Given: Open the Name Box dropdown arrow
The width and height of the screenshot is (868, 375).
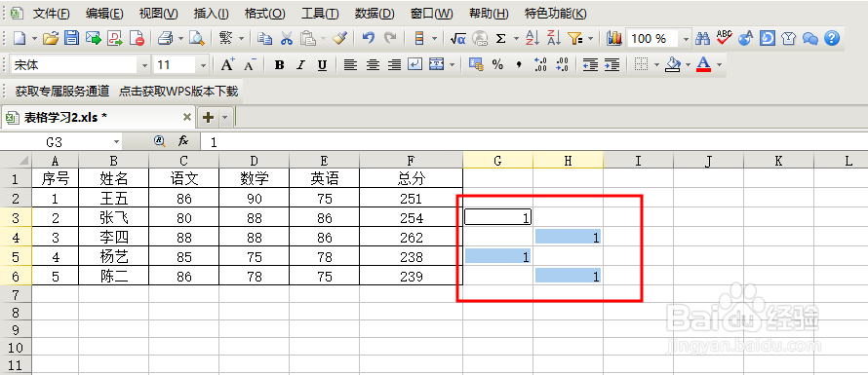Looking at the screenshot, I should point(116,142).
